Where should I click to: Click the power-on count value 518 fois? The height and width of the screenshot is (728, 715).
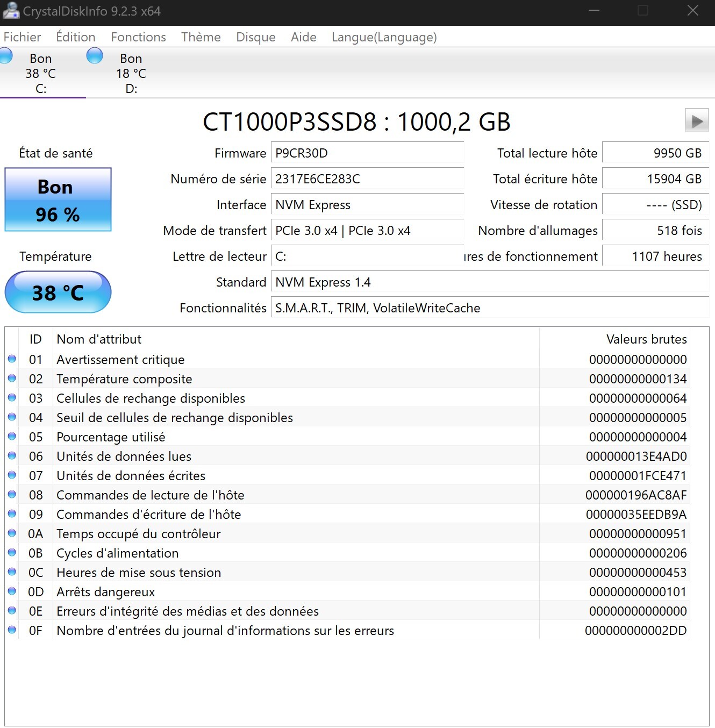[655, 231]
